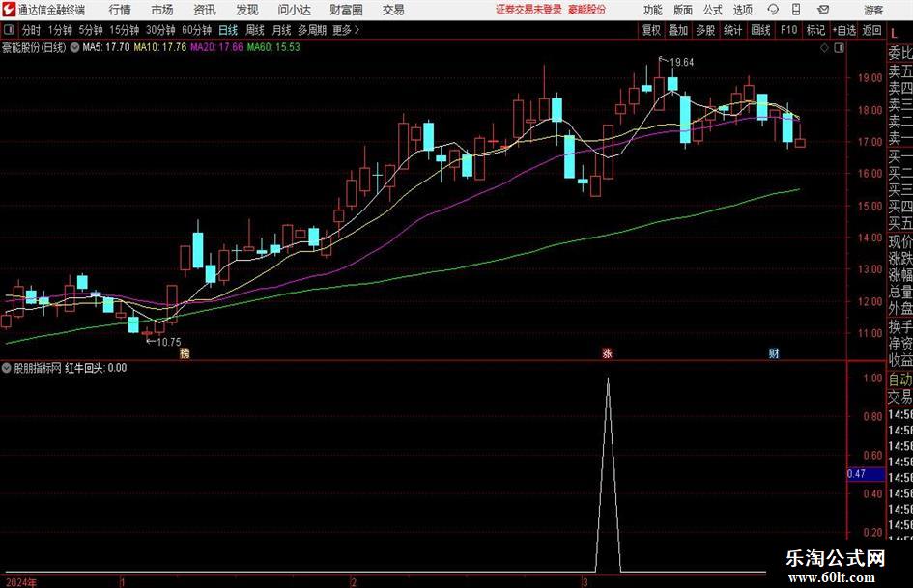Click the MA20: 17.66 label
This screenshot has height=588, width=913.
point(216,47)
